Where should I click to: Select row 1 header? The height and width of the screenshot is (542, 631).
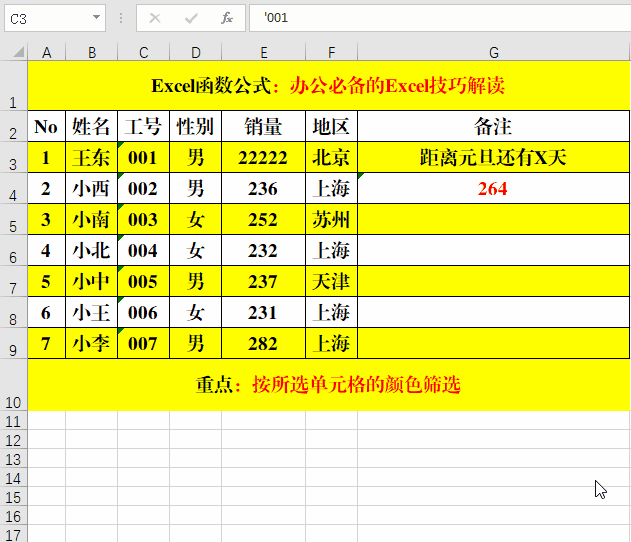click(13, 86)
